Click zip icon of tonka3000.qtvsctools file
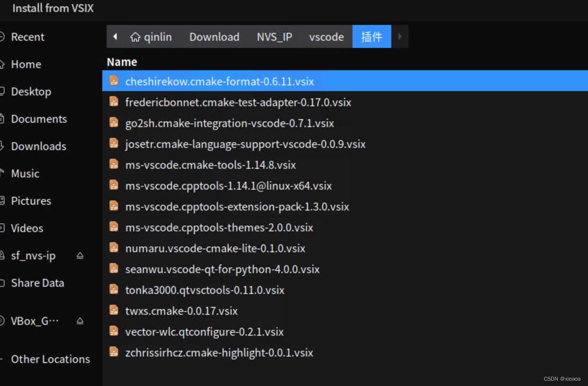This screenshot has height=386, width=588. (114, 289)
